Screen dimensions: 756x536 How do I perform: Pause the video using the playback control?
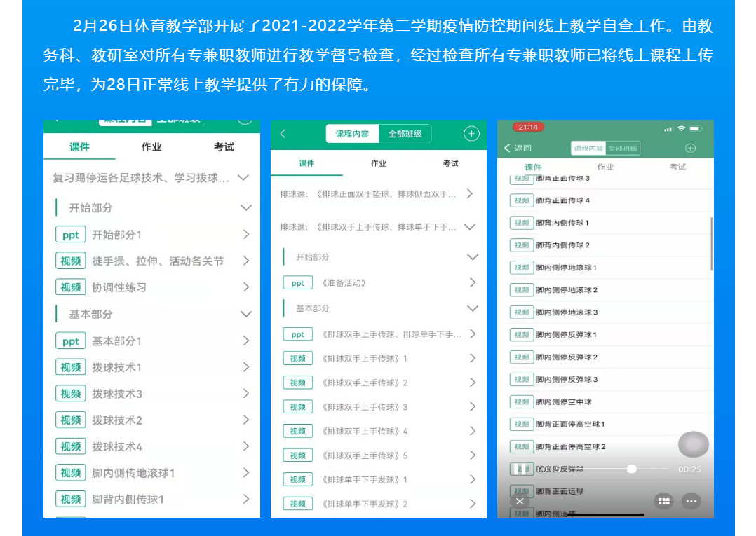520,469
